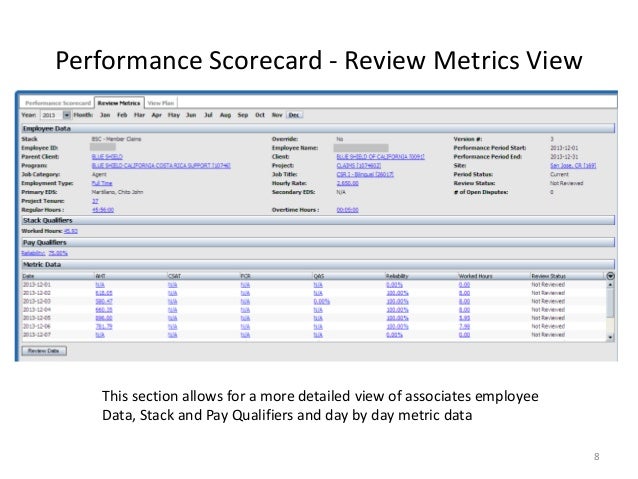Open the View Plan tab
This screenshot has height=479, width=638.
point(161,103)
